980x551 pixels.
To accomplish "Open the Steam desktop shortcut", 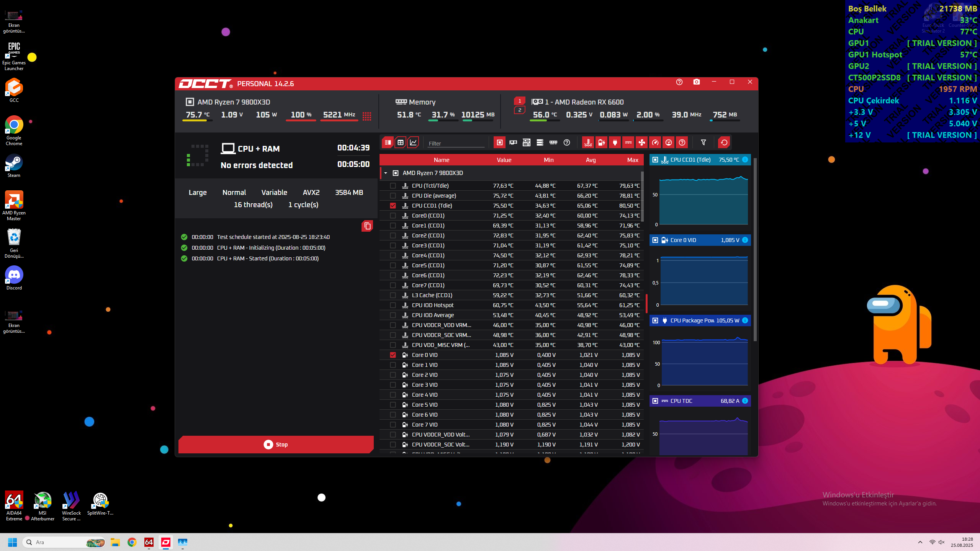I will [x=14, y=166].
